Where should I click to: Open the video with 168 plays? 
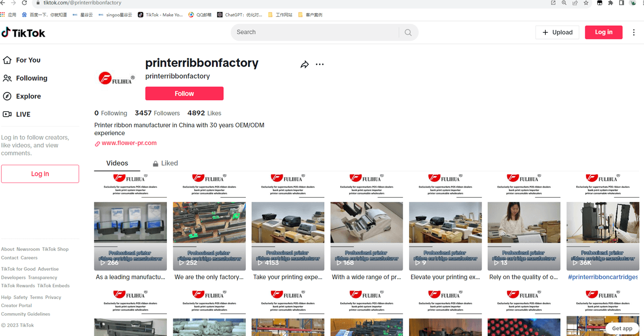tap(366, 221)
